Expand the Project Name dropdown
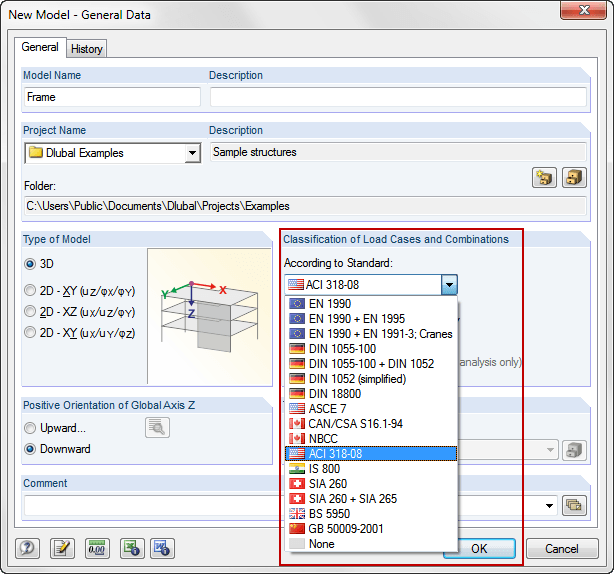This screenshot has height=574, width=614. 192,153
